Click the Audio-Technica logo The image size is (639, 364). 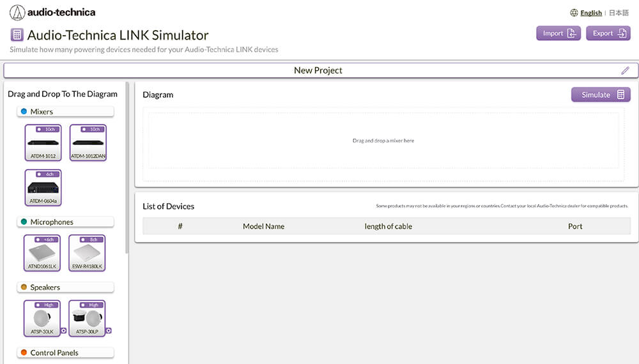tap(52, 12)
